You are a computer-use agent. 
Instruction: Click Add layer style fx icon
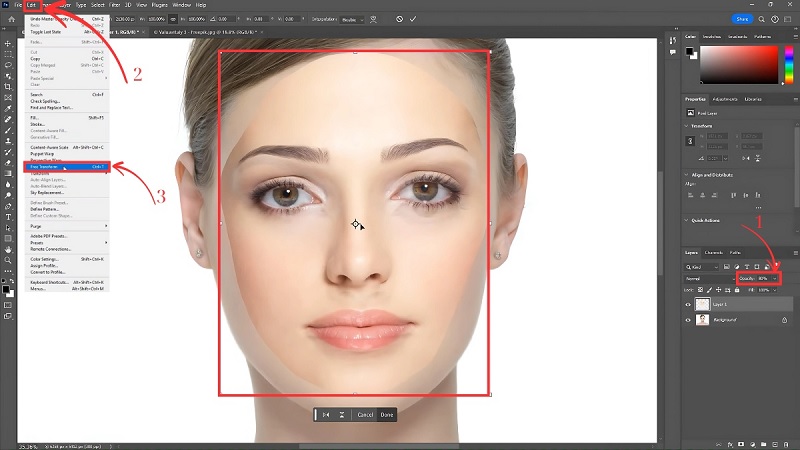(730, 444)
